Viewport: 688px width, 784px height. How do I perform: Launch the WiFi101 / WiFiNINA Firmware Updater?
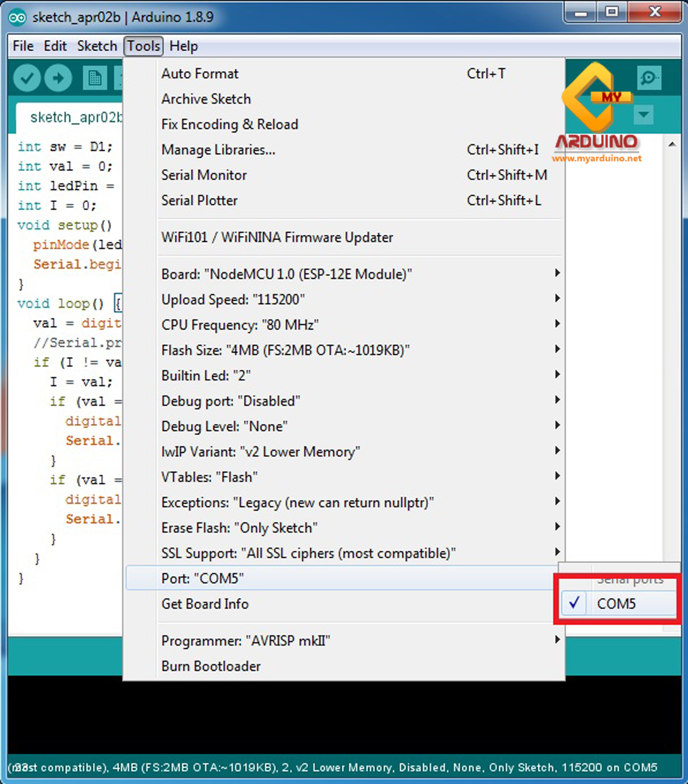click(x=277, y=237)
